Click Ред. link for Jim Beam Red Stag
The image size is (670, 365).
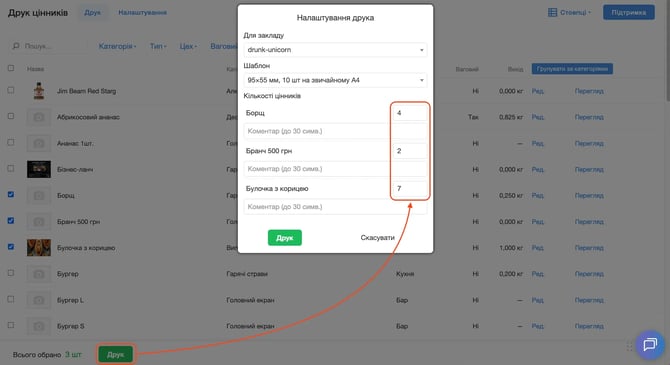click(x=538, y=91)
